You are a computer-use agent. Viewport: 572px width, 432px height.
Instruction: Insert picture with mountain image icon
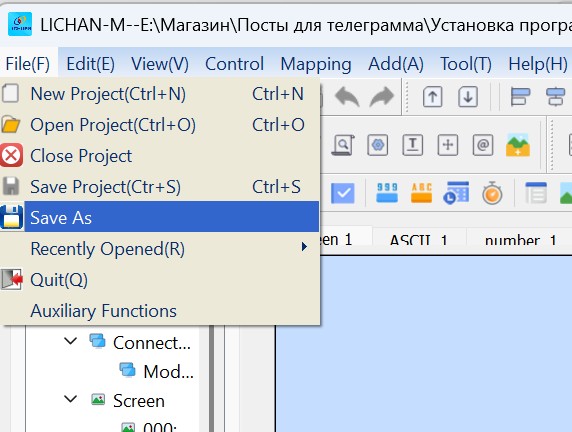(518, 145)
